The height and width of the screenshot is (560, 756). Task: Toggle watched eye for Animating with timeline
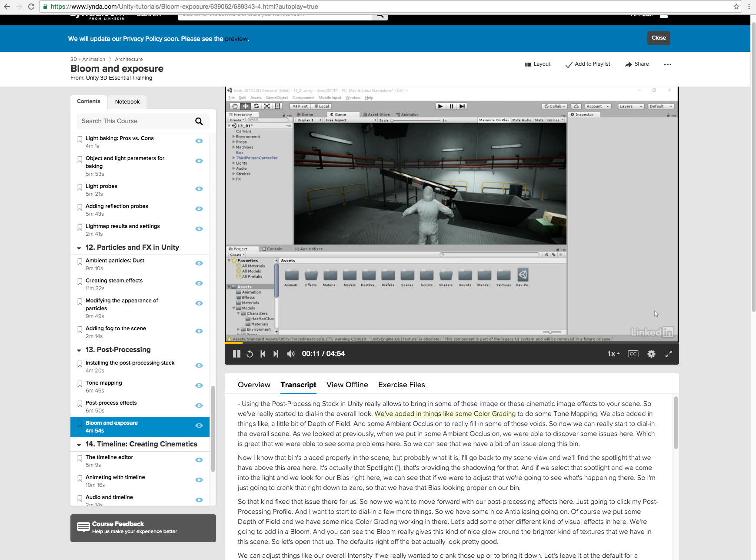pos(199,480)
